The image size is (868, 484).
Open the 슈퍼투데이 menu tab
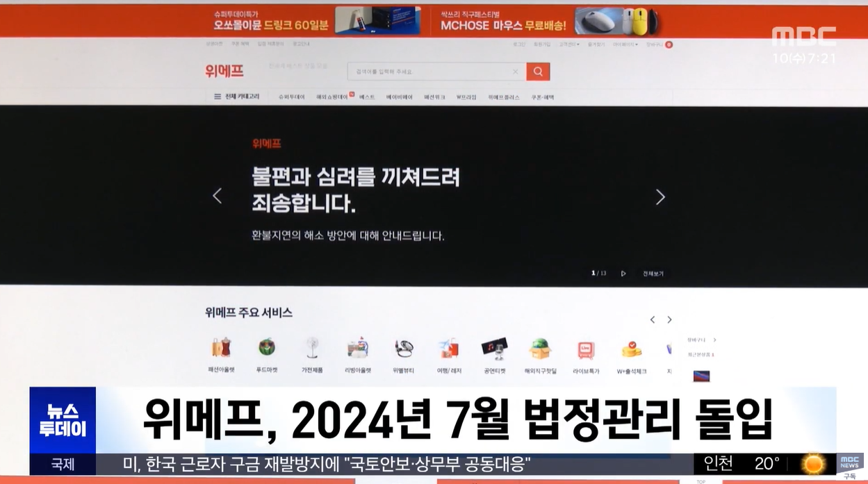pos(292,97)
